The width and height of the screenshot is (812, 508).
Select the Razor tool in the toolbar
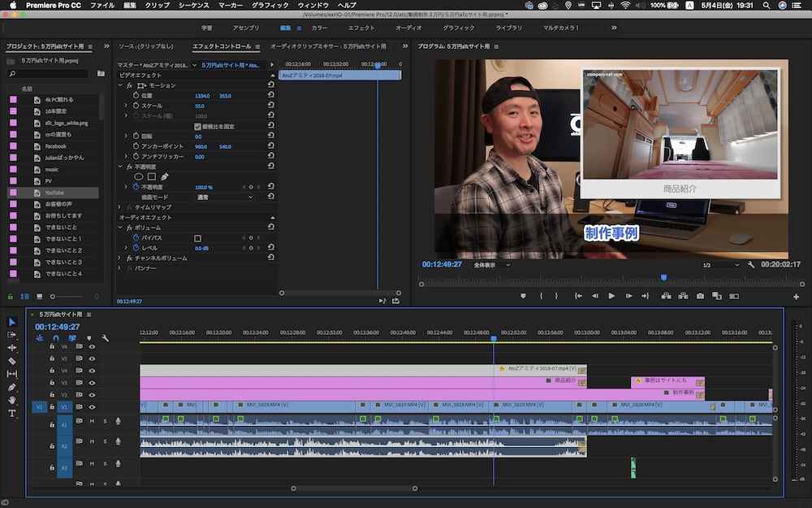click(x=12, y=361)
